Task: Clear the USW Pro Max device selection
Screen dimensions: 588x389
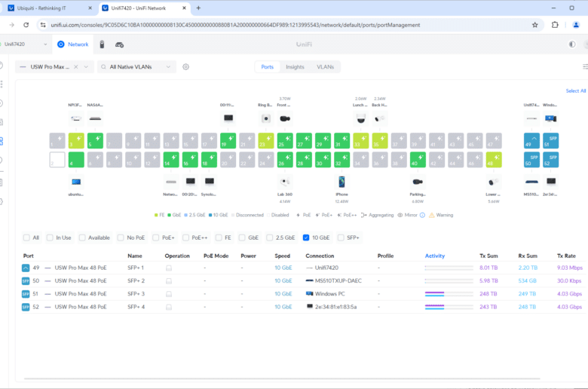Action: pyautogui.click(x=75, y=67)
